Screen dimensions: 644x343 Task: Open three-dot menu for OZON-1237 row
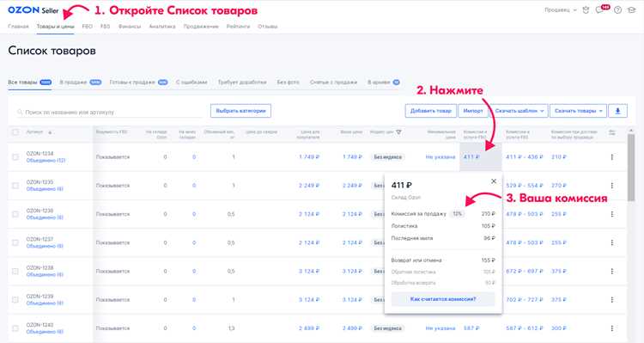[x=612, y=242]
